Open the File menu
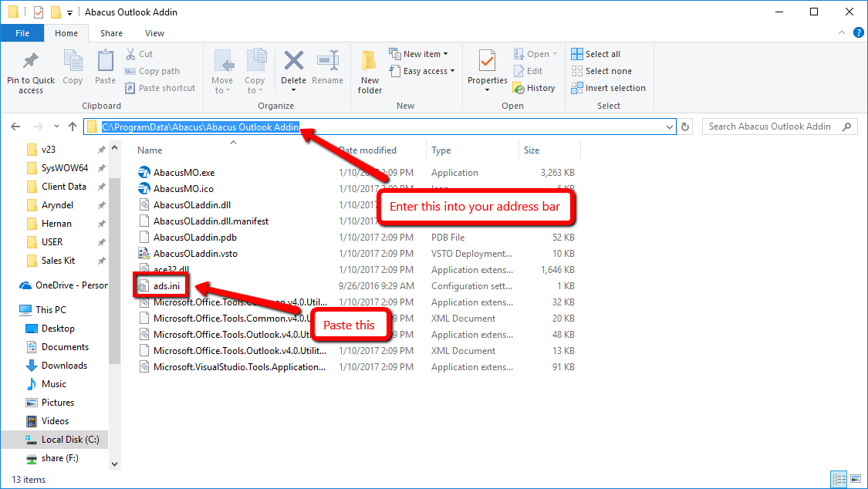Viewport: 868px width, 489px height. click(22, 33)
